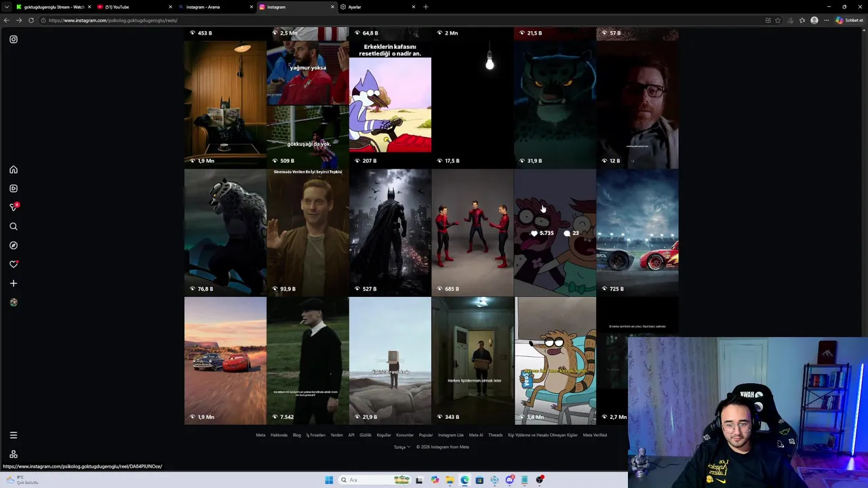Open the Meta apps icon below More
Screen dimensions: 868x488
(x=14, y=454)
